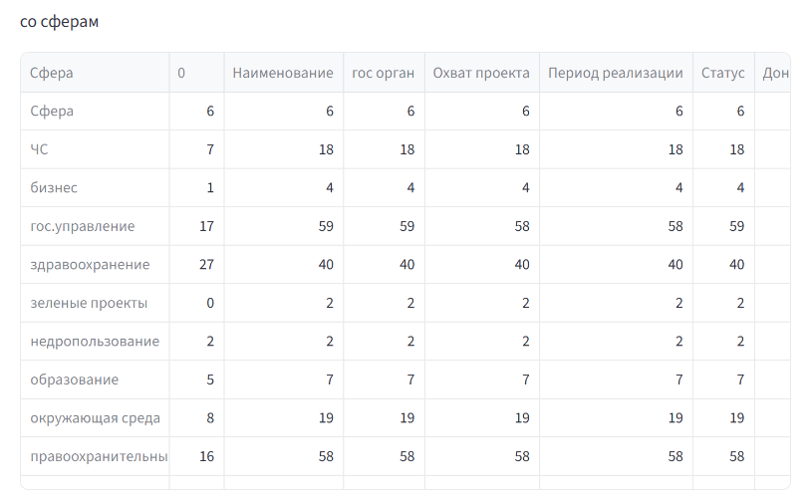Viewport: 812px width, 504px height.
Task: Sort by the "Наименование" column header
Action: (283, 73)
